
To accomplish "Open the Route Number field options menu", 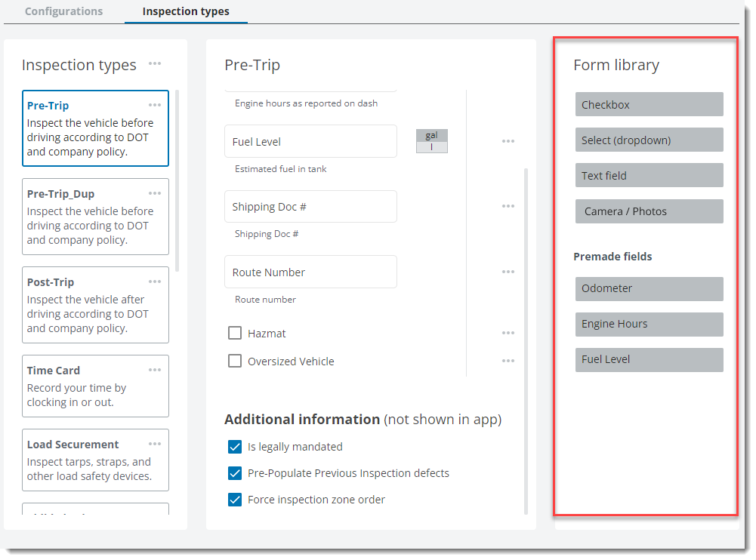I will click(508, 272).
